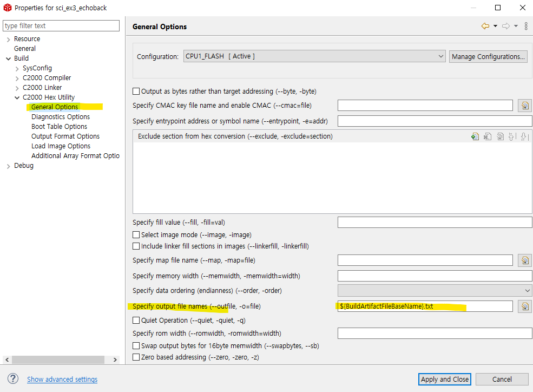Expand the SysConfig tree node
This screenshot has height=392, width=533.
point(17,69)
